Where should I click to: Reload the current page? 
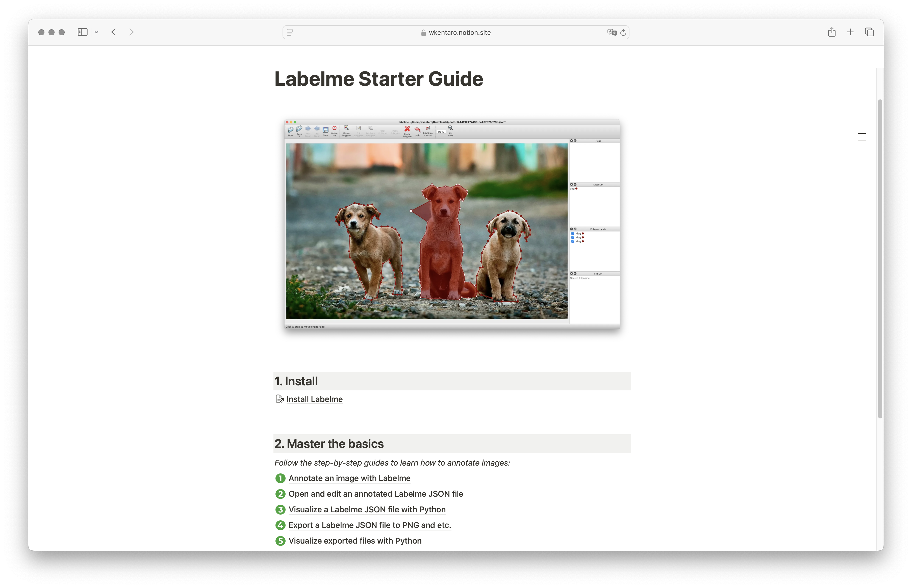click(623, 33)
